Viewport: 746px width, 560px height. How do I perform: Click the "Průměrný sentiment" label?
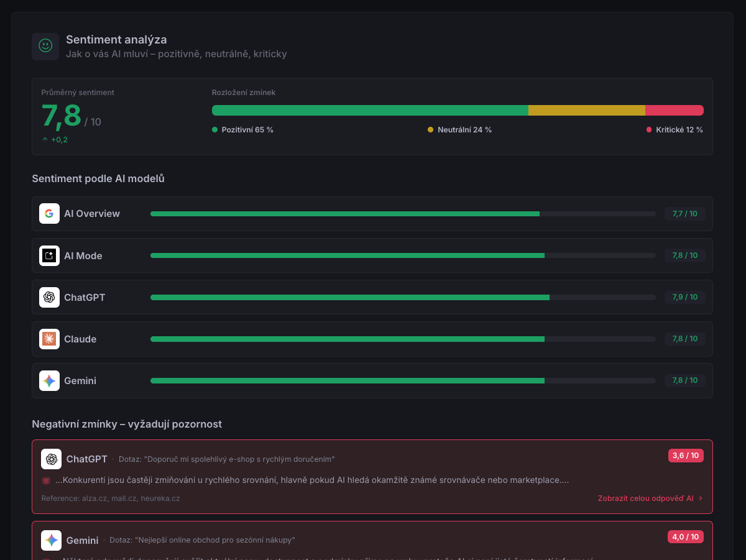point(78,93)
